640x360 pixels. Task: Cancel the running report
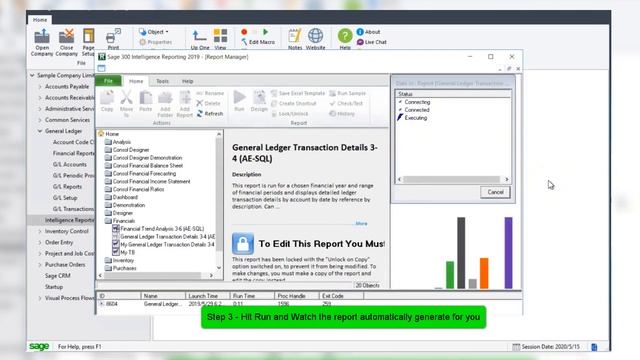(x=495, y=192)
